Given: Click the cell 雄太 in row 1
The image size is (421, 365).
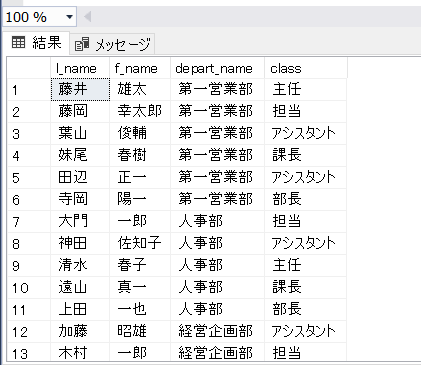Looking at the screenshot, I should pos(140,89).
